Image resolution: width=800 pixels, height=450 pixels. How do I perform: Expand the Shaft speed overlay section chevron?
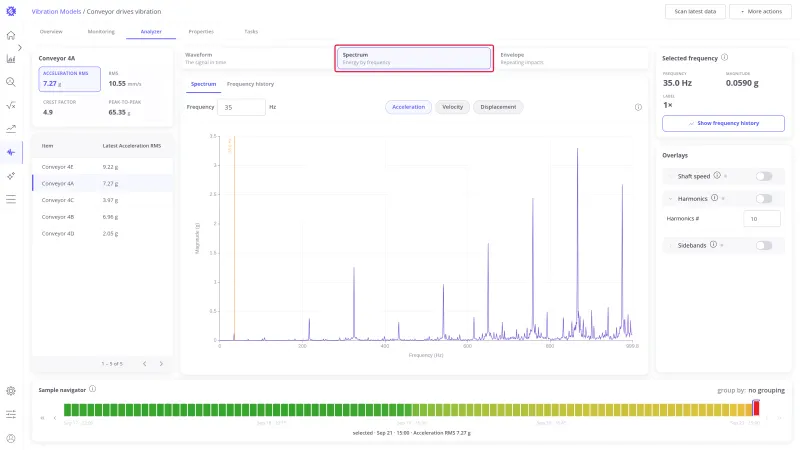coord(670,177)
